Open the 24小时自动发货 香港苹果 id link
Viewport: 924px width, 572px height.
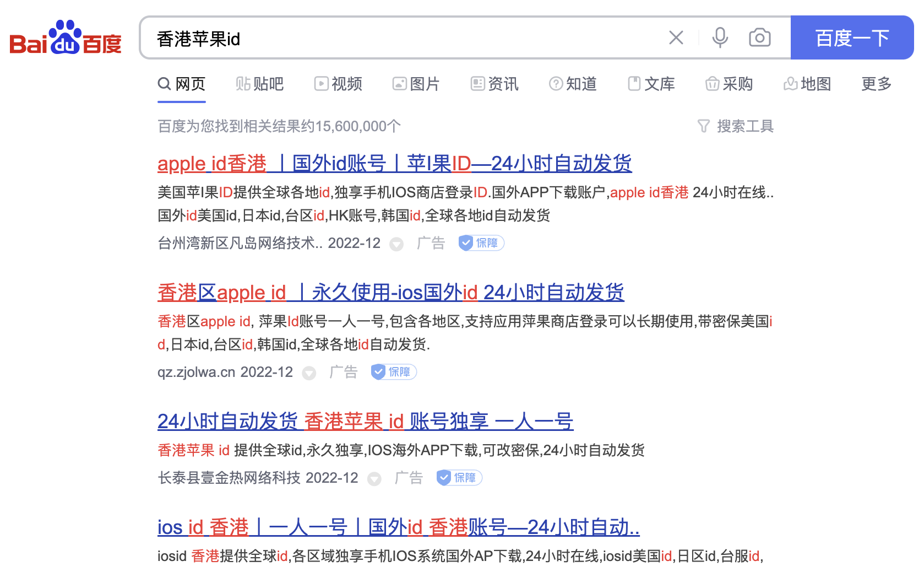[365, 422]
